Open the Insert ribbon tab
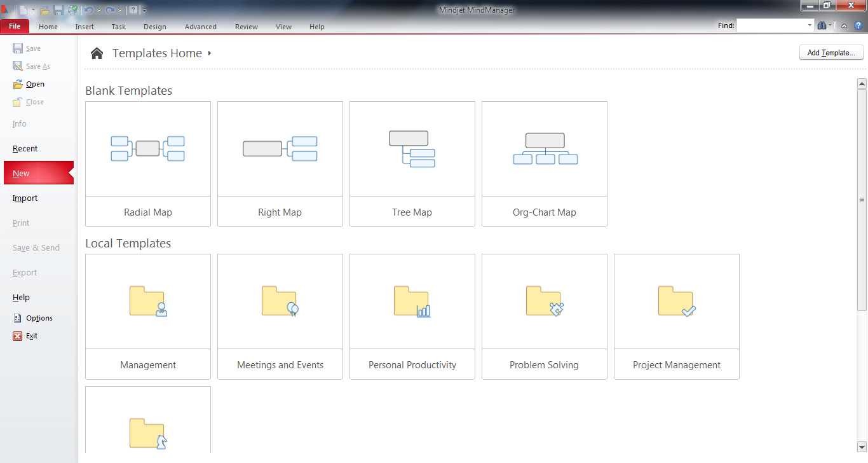This screenshot has width=868, height=463. tap(85, 27)
